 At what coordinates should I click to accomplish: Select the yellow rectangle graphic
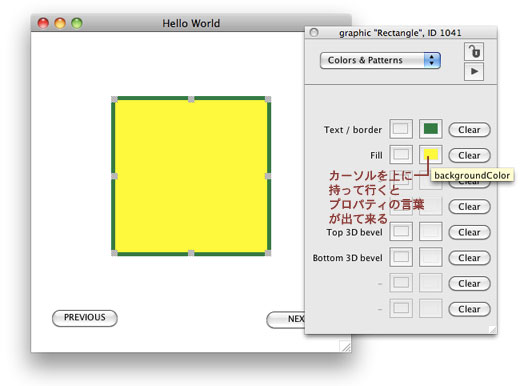(x=191, y=176)
